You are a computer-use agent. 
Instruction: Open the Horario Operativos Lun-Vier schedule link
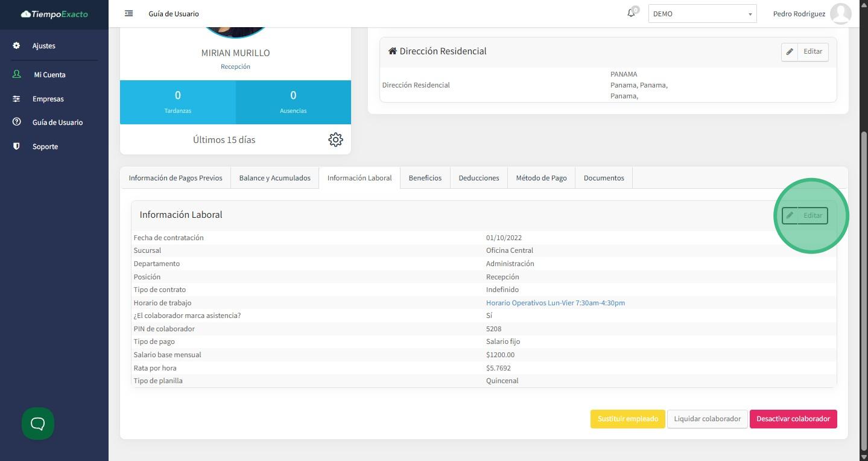point(555,303)
